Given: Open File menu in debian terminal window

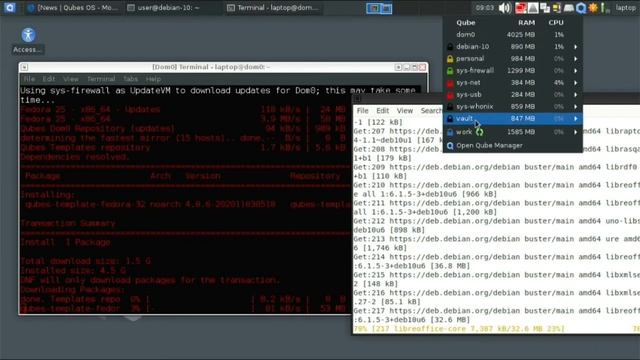Looking at the screenshot, I should (x=362, y=111).
